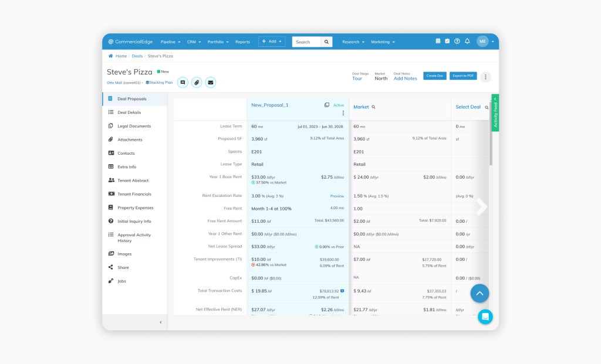Click the next column right chevron
This screenshot has height=364, width=601.
[481, 207]
